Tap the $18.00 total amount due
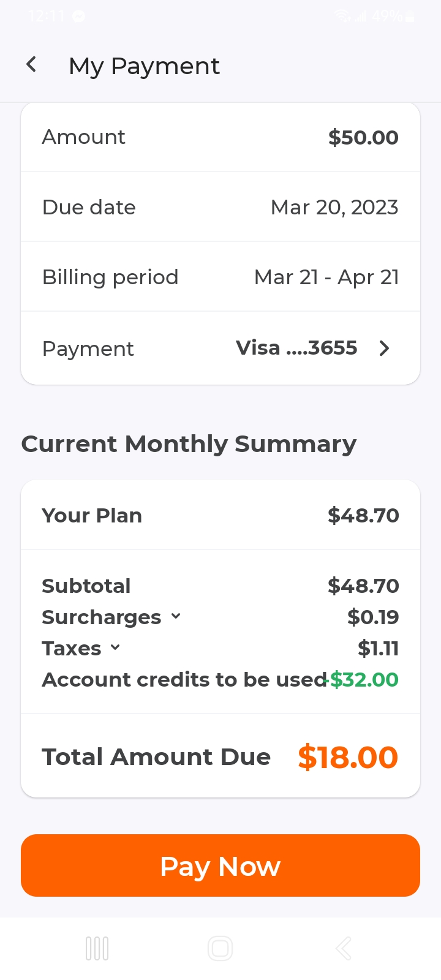The width and height of the screenshot is (441, 980). tap(348, 757)
